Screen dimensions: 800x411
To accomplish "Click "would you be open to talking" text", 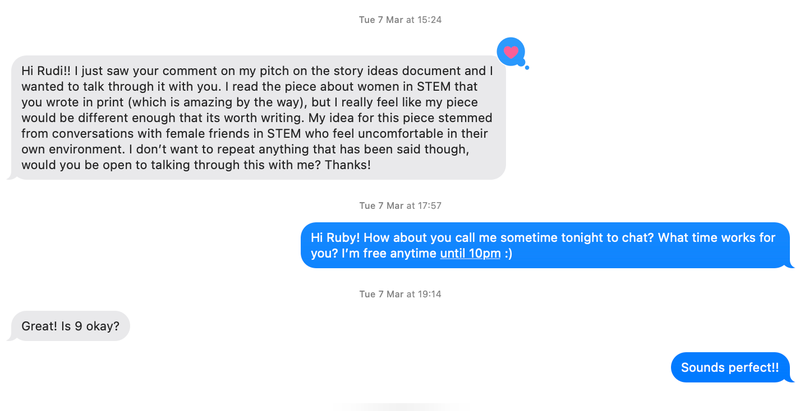I will pyautogui.click(x=108, y=164).
